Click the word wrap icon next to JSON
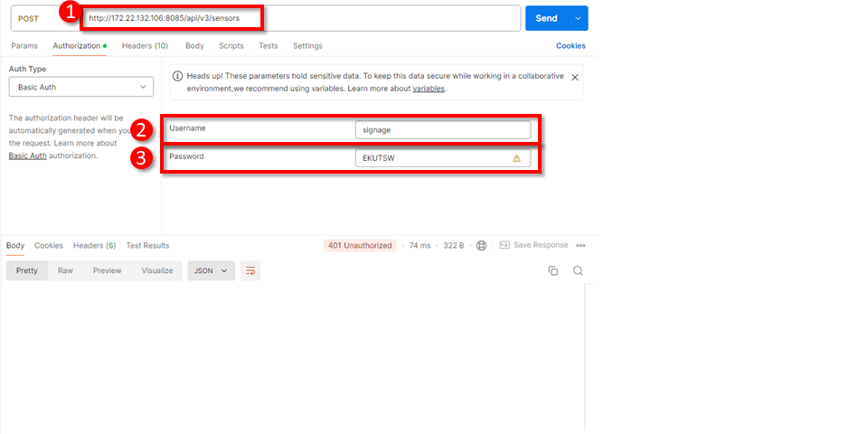Screen dimensions: 868x434 tap(250, 270)
